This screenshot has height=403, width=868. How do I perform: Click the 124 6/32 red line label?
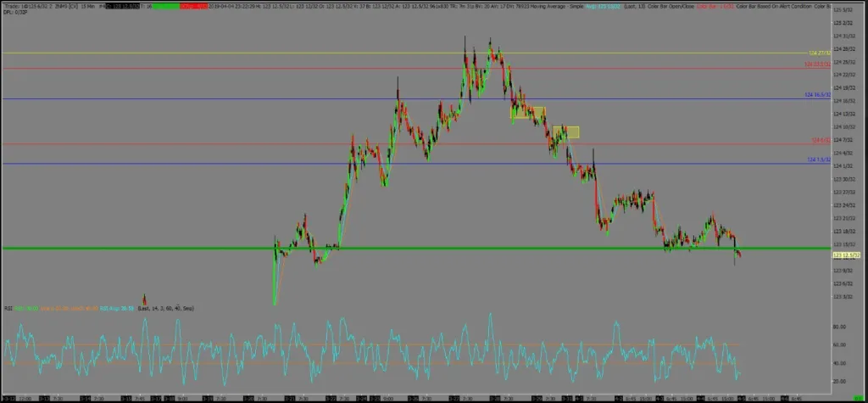click(x=821, y=140)
